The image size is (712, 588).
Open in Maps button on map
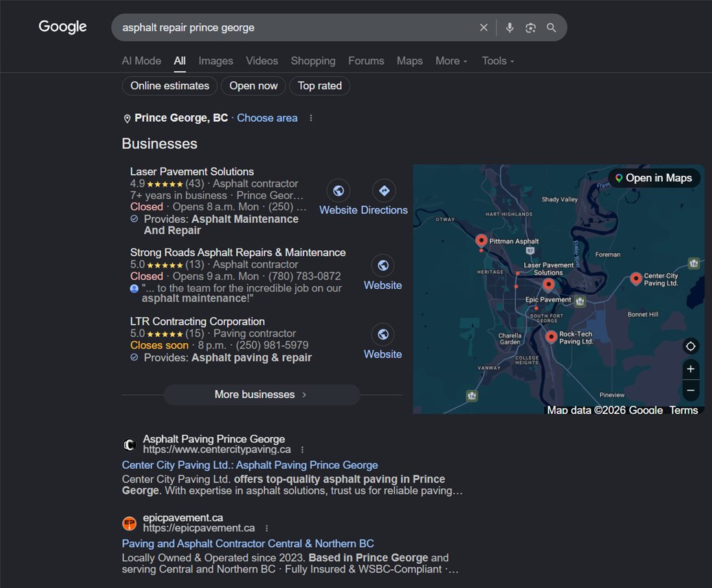point(654,178)
